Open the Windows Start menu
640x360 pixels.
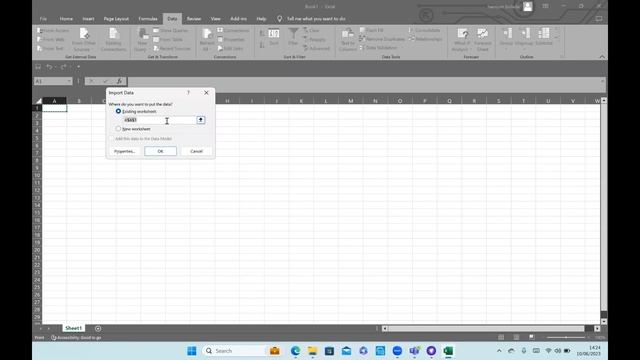tap(191, 351)
